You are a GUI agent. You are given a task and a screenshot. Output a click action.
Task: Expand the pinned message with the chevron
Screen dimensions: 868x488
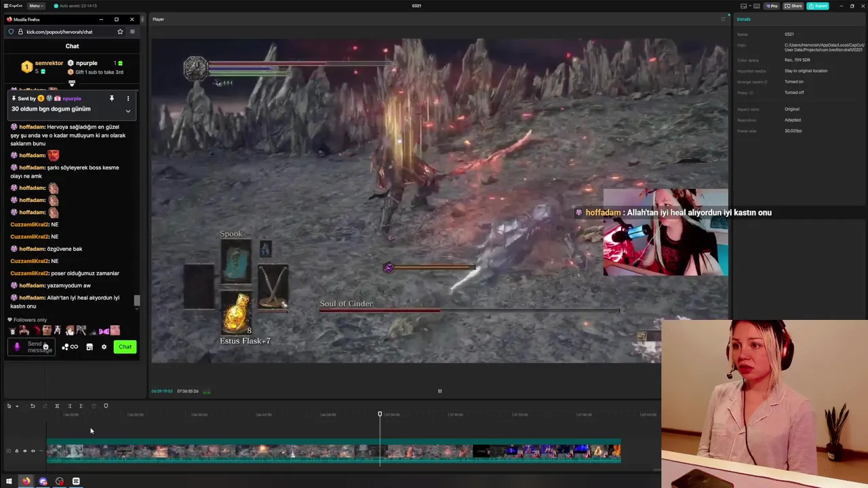click(x=128, y=110)
